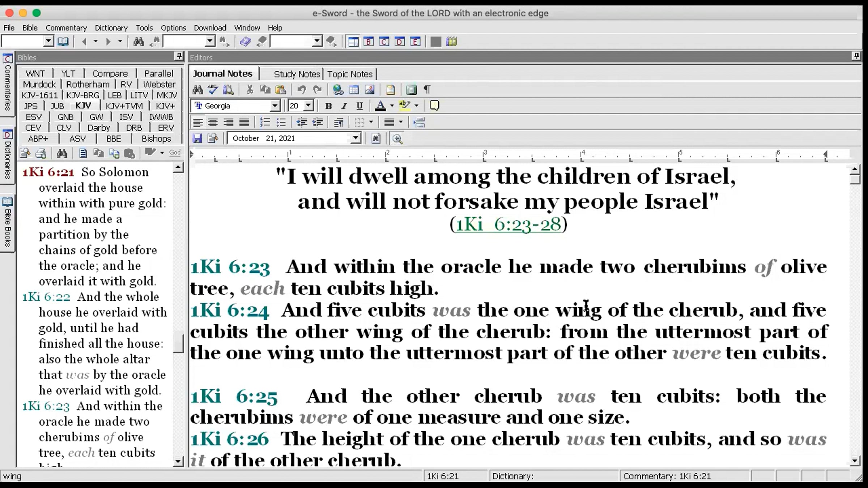The image size is (868, 488).
Task: Toggle italic formatting
Action: click(x=344, y=106)
